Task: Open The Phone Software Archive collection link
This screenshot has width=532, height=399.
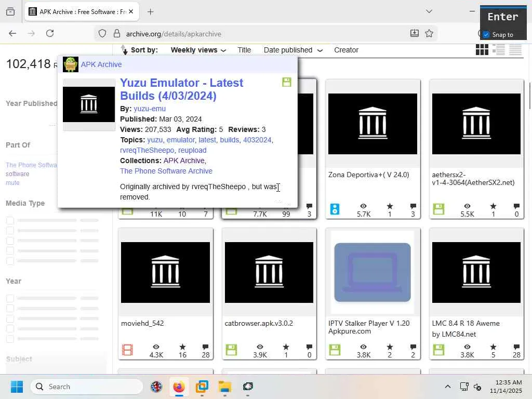Action: pos(166,171)
